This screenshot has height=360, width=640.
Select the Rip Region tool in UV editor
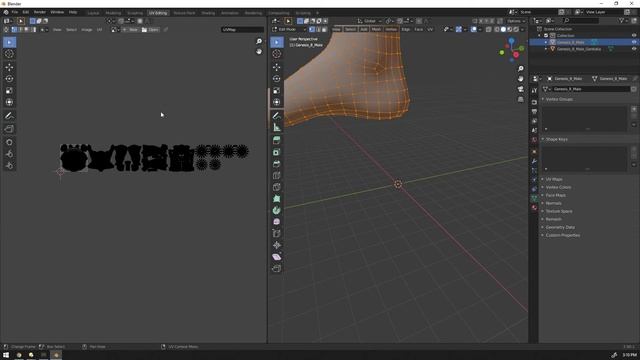9,129
